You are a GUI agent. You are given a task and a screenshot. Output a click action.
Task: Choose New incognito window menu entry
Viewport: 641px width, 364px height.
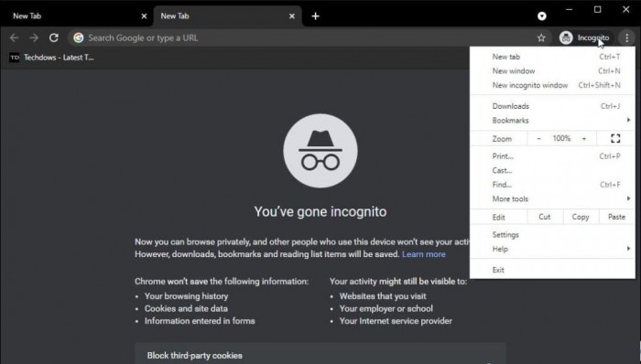tap(552, 85)
